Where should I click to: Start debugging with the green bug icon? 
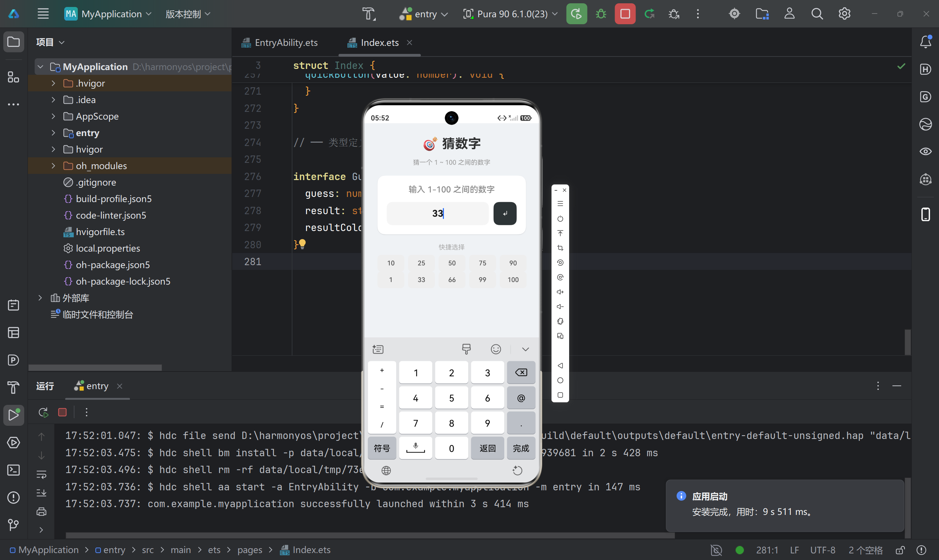click(x=601, y=14)
